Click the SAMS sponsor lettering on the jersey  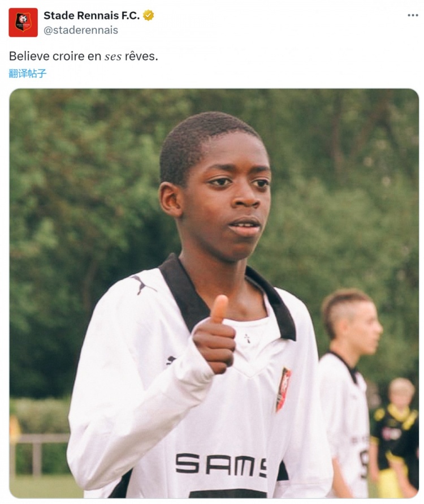pos(221,465)
